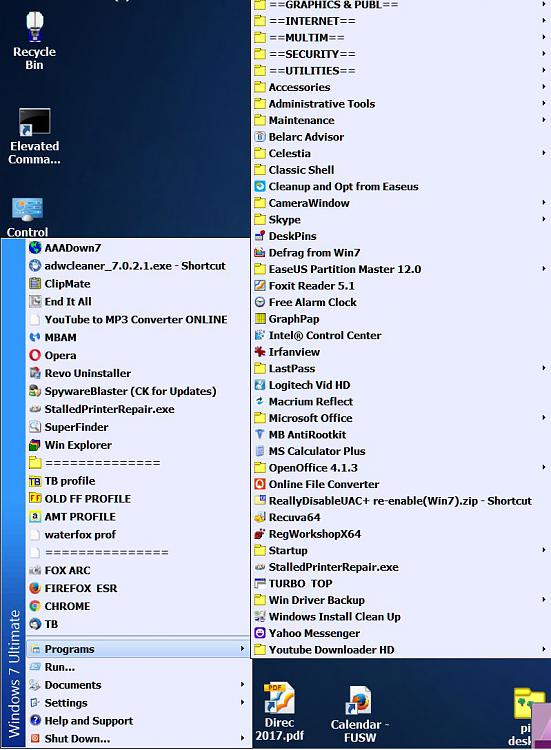Open the ClipMate icon entry

pos(35,284)
